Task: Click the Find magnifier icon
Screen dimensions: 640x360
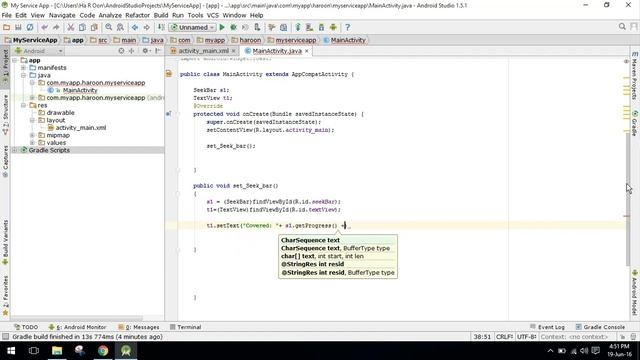Action: [x=109, y=27]
